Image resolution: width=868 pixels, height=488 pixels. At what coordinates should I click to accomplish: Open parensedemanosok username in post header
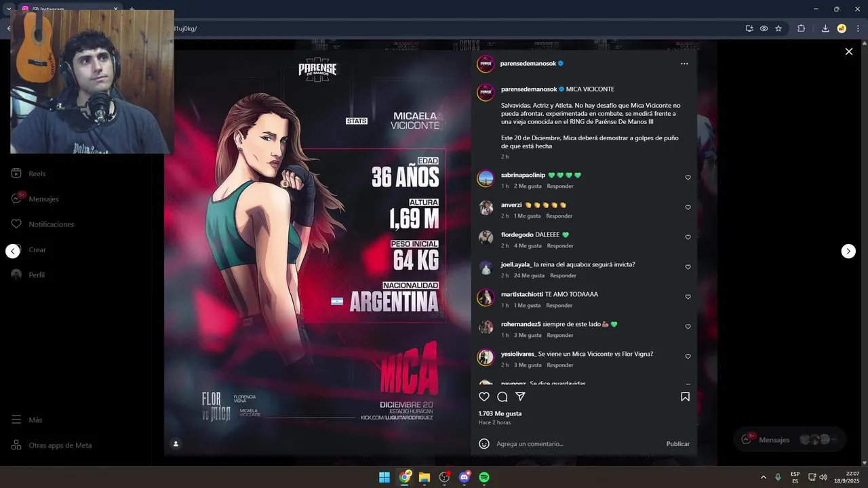(x=528, y=64)
